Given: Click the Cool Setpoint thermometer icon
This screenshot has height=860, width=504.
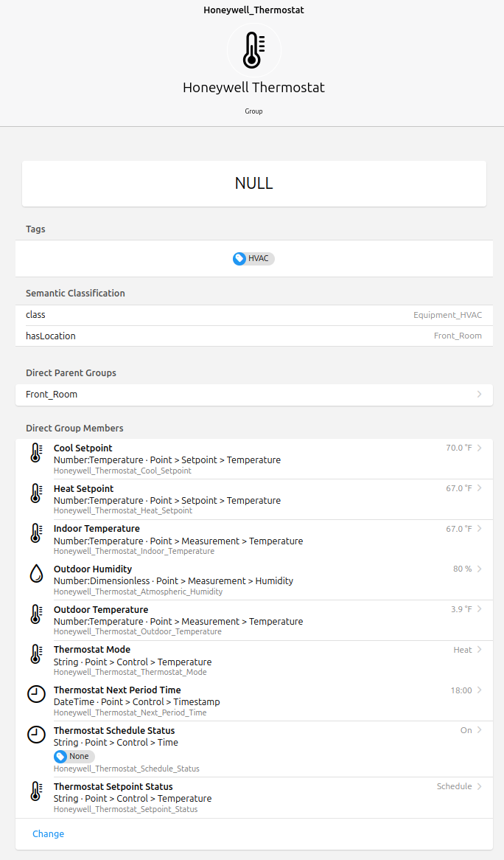Looking at the screenshot, I should 35,453.
